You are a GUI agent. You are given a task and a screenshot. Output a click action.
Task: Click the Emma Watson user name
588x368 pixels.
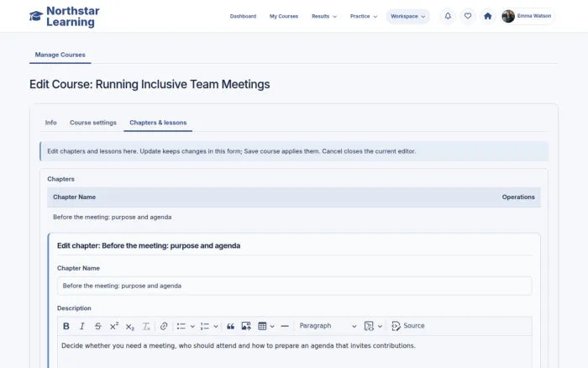534,16
